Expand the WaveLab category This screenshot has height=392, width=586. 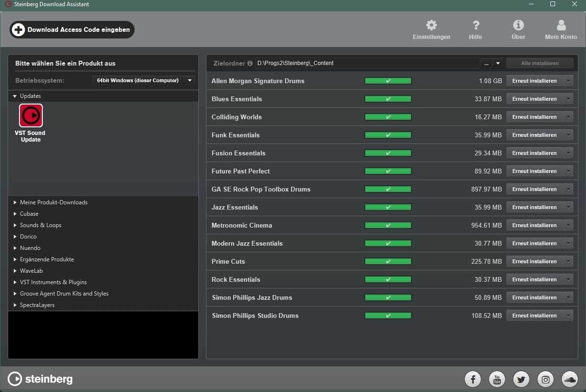point(15,271)
